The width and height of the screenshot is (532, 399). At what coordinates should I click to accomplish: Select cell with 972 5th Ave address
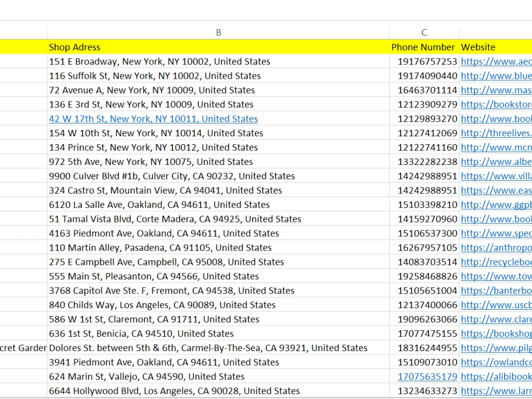tap(218, 162)
